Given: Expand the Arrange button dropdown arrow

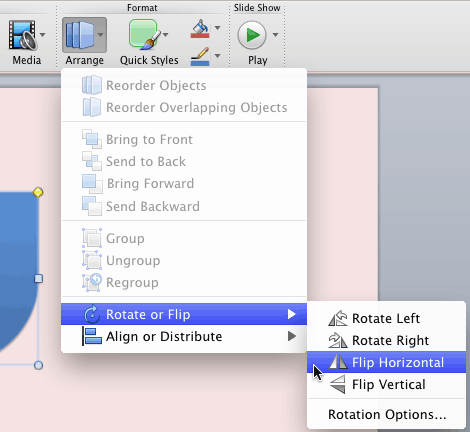Looking at the screenshot, I should 100,35.
